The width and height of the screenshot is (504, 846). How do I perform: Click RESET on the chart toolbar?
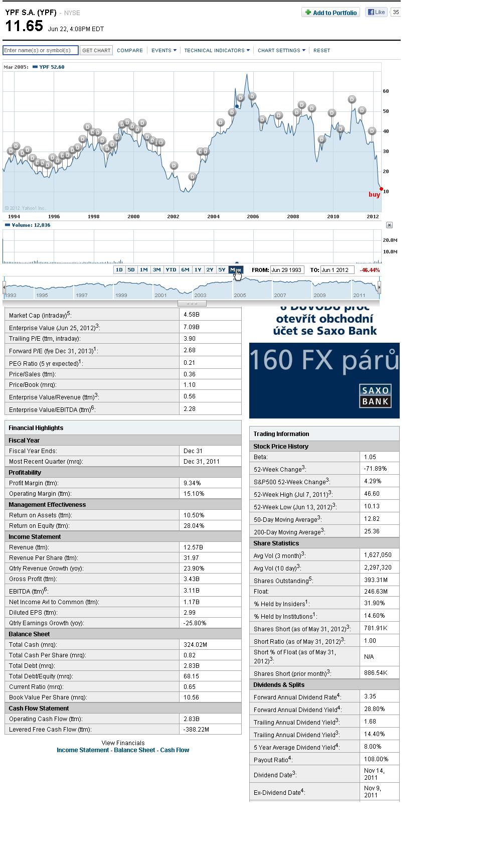click(322, 50)
